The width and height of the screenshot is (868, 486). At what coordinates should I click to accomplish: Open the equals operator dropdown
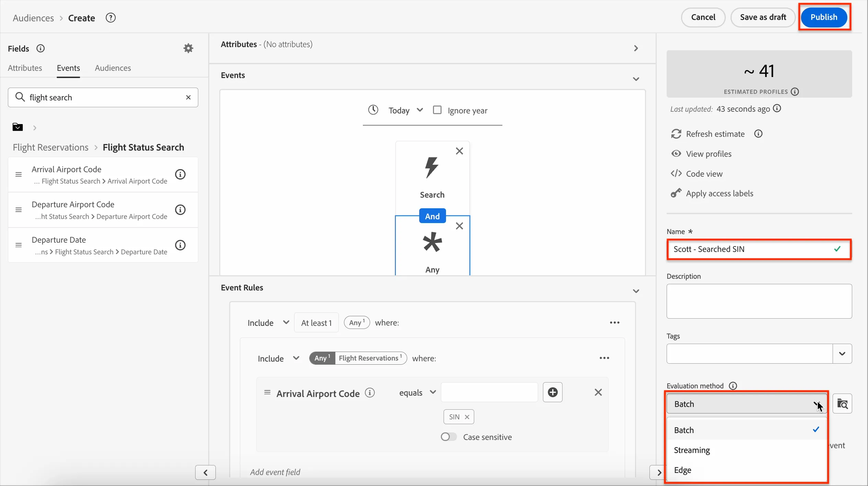pos(417,393)
